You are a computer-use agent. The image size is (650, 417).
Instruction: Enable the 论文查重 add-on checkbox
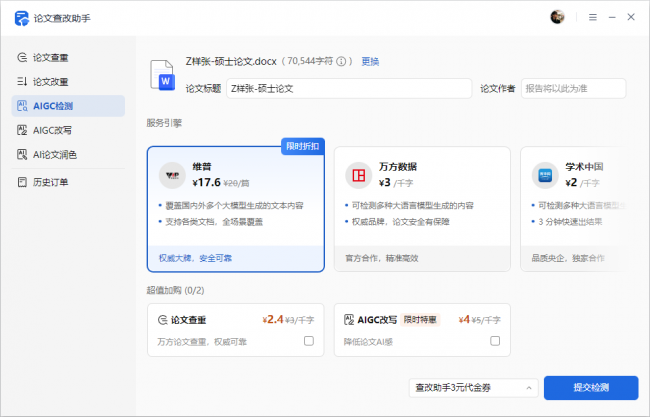(x=309, y=341)
